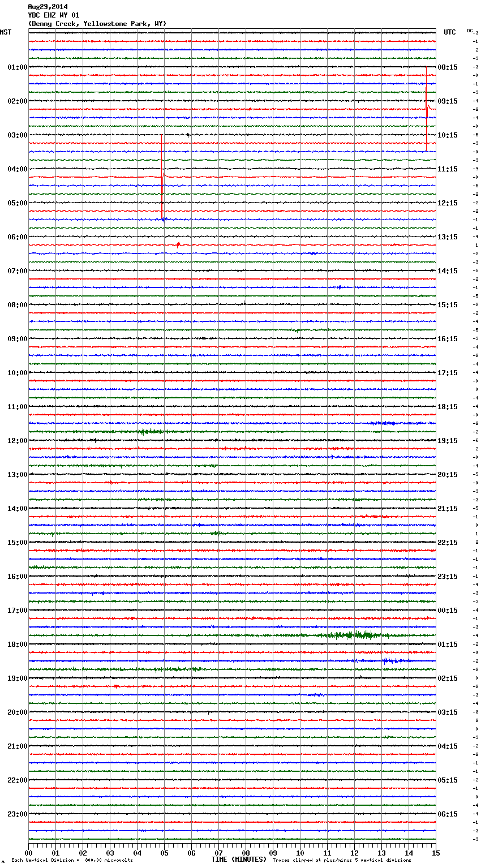Choose the 05:15 UTC time label

click(x=448, y=780)
